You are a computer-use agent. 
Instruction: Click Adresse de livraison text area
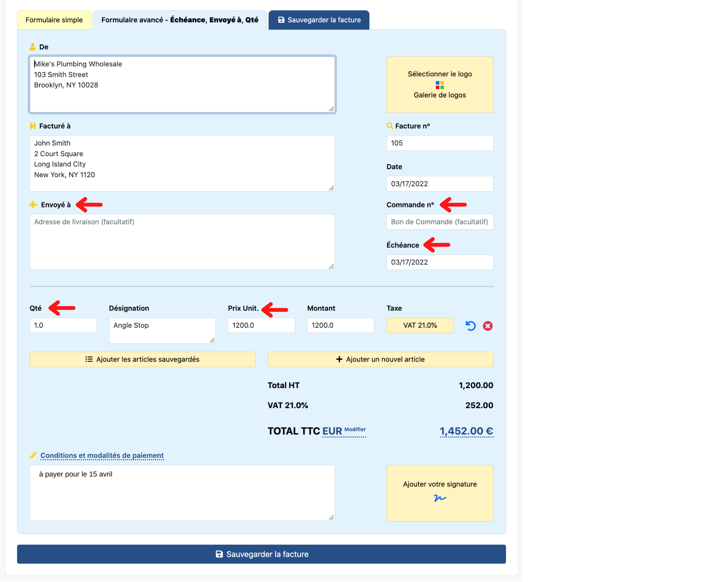182,242
